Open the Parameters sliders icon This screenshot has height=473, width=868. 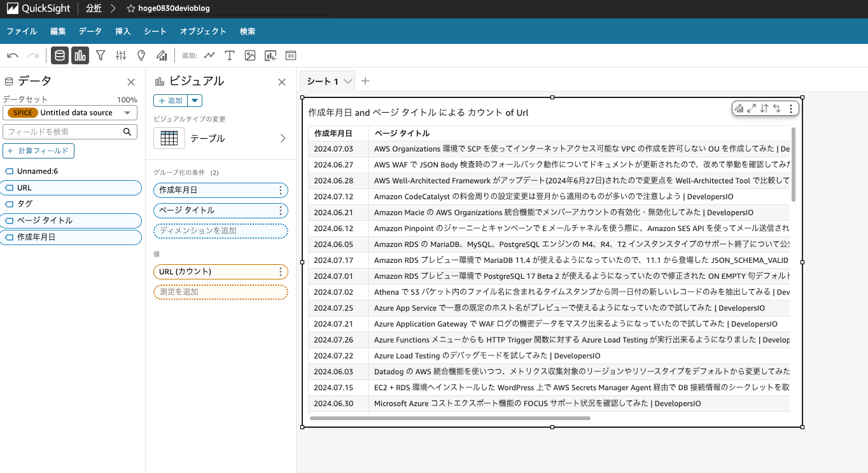(x=121, y=55)
